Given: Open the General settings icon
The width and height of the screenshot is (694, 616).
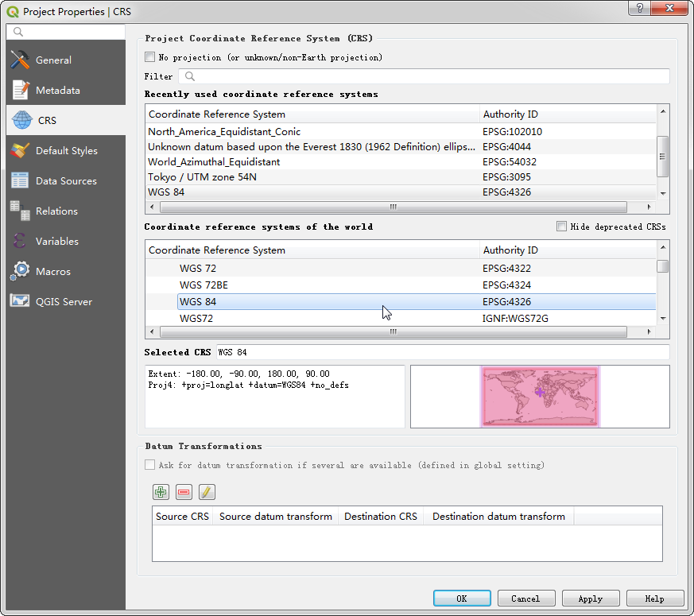Looking at the screenshot, I should coord(20,60).
